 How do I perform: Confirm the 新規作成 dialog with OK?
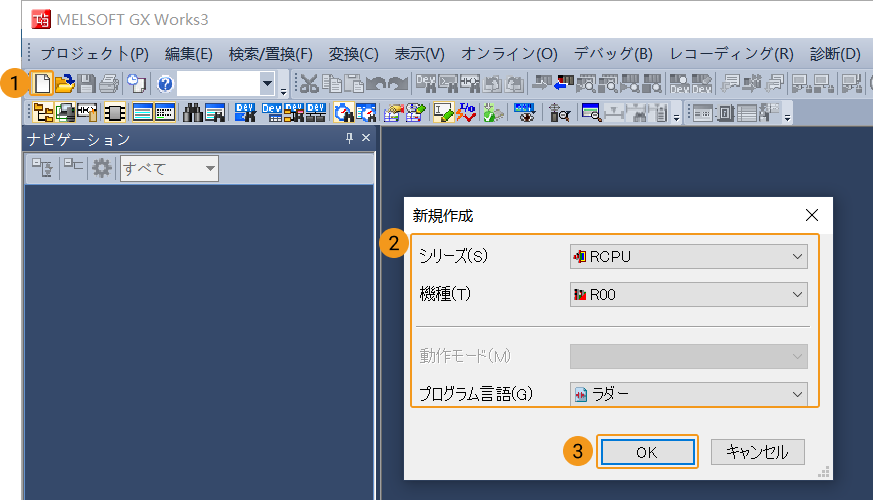pyautogui.click(x=648, y=452)
